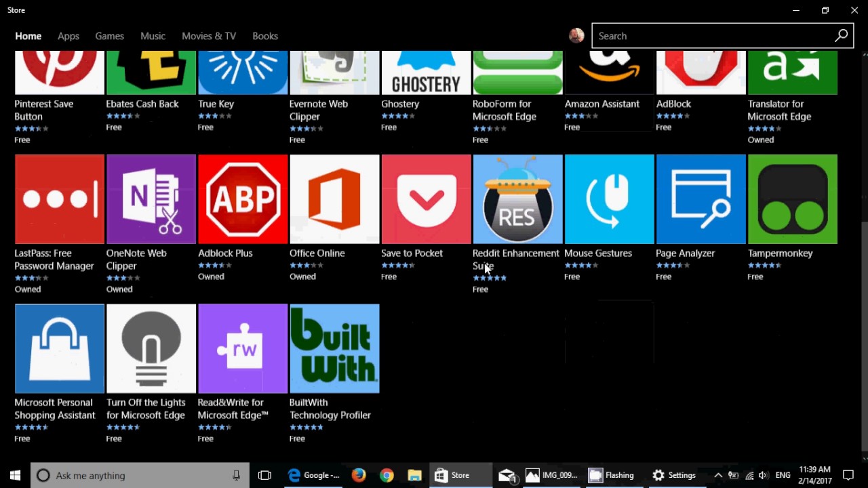Click the Tampermonkey title text
Image resolution: width=868 pixels, height=488 pixels.
(x=780, y=253)
